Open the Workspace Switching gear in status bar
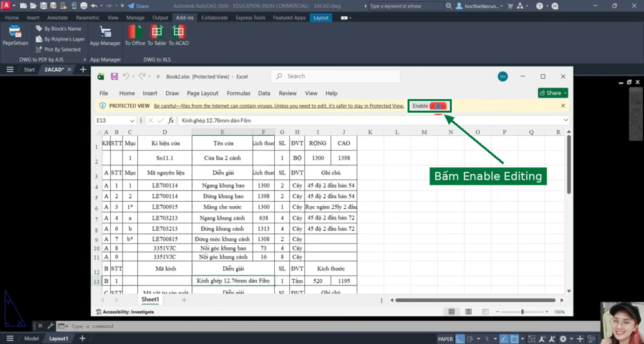The height and width of the screenshot is (344, 644). 563,339
